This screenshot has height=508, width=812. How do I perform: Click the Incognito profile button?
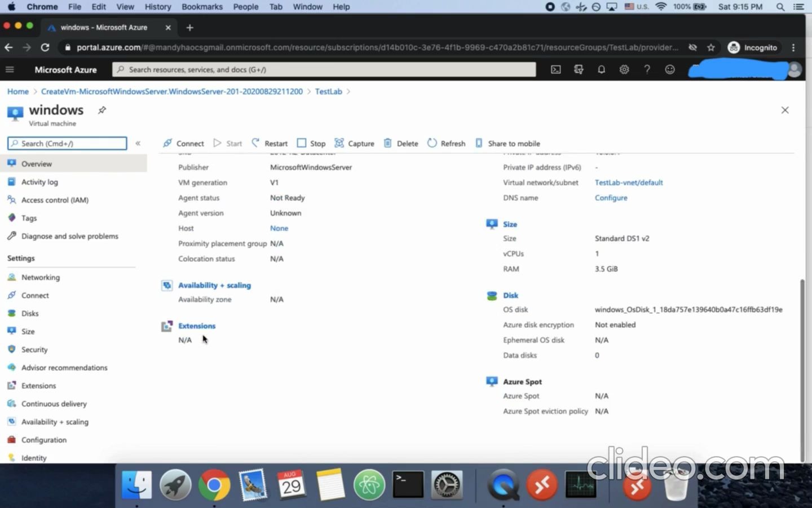[753, 47]
